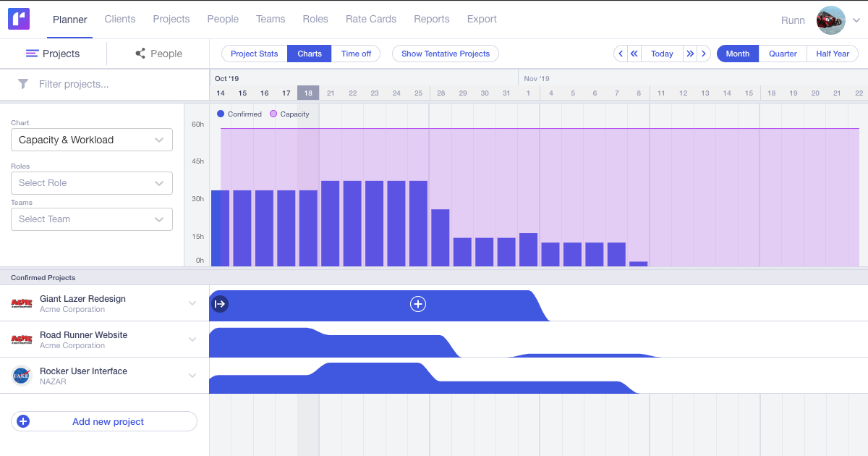Image resolution: width=868 pixels, height=456 pixels.
Task: Toggle the Capacity chart legend
Action: pyautogui.click(x=289, y=114)
